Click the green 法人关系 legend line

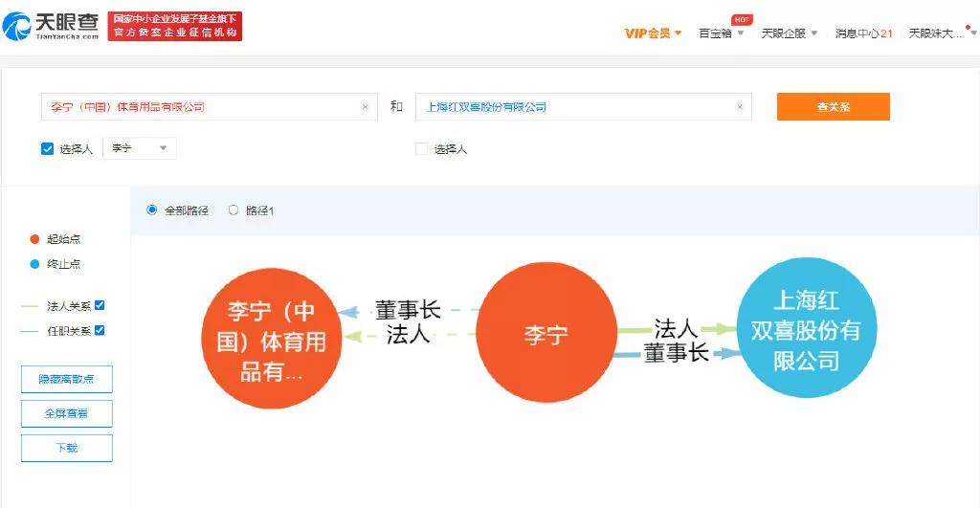click(x=30, y=306)
